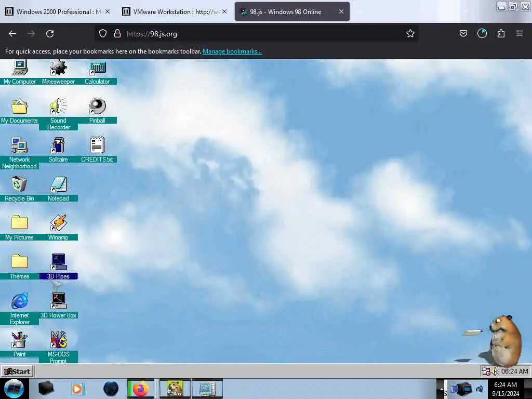Open the browser hamburger menu
The height and width of the screenshot is (399, 532).
click(520, 34)
